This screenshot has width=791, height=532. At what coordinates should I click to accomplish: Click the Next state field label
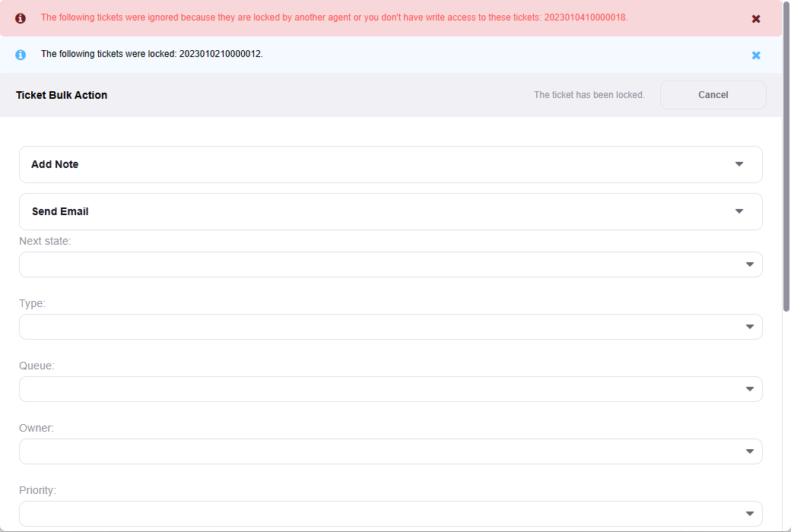(x=45, y=241)
